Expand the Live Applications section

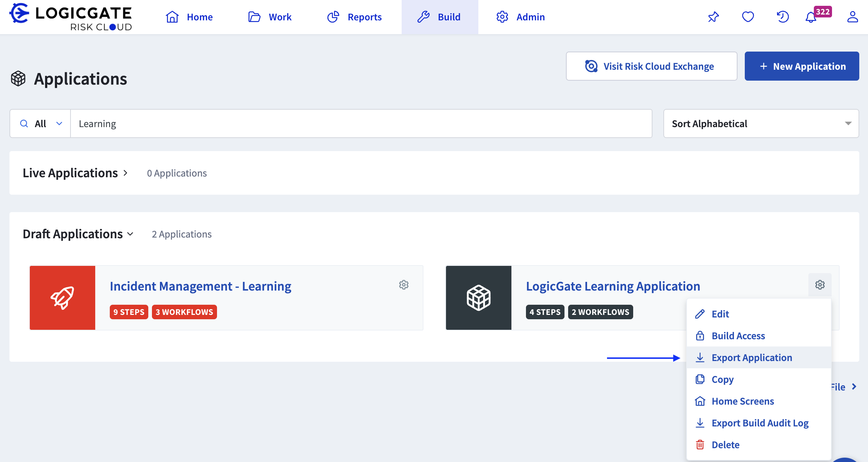click(75, 173)
